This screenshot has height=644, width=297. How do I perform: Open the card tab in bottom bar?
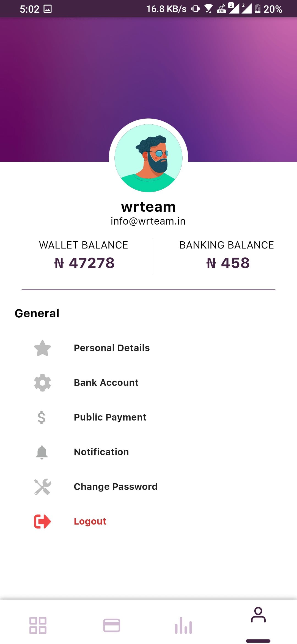pos(112,625)
